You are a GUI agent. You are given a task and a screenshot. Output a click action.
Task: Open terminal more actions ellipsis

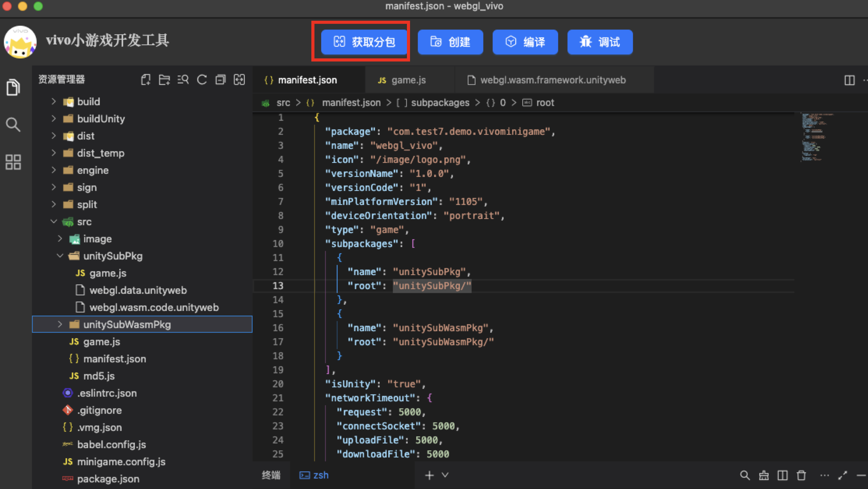click(824, 475)
